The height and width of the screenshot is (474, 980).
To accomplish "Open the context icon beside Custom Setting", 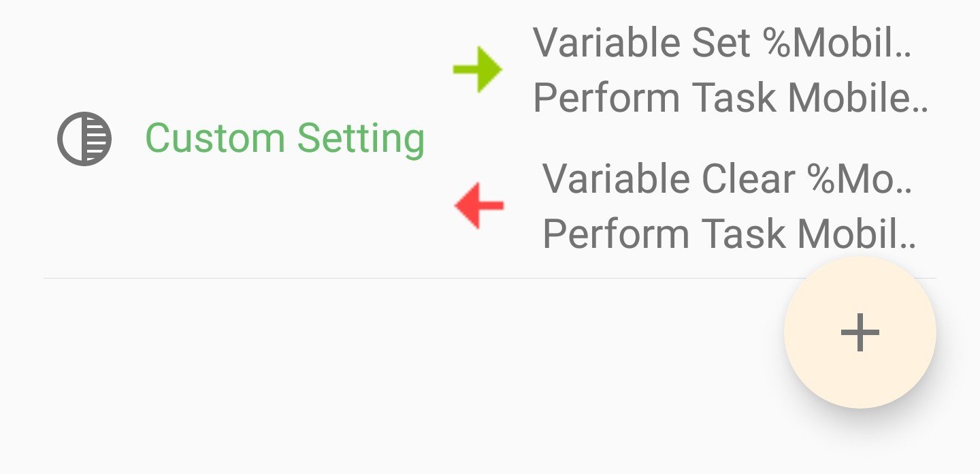I will [84, 139].
